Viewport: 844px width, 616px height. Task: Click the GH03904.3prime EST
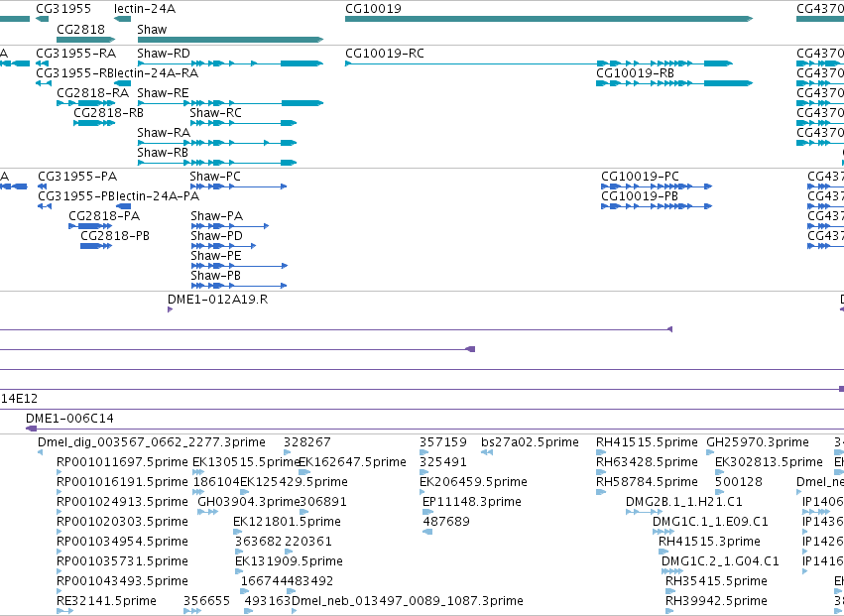point(207,512)
